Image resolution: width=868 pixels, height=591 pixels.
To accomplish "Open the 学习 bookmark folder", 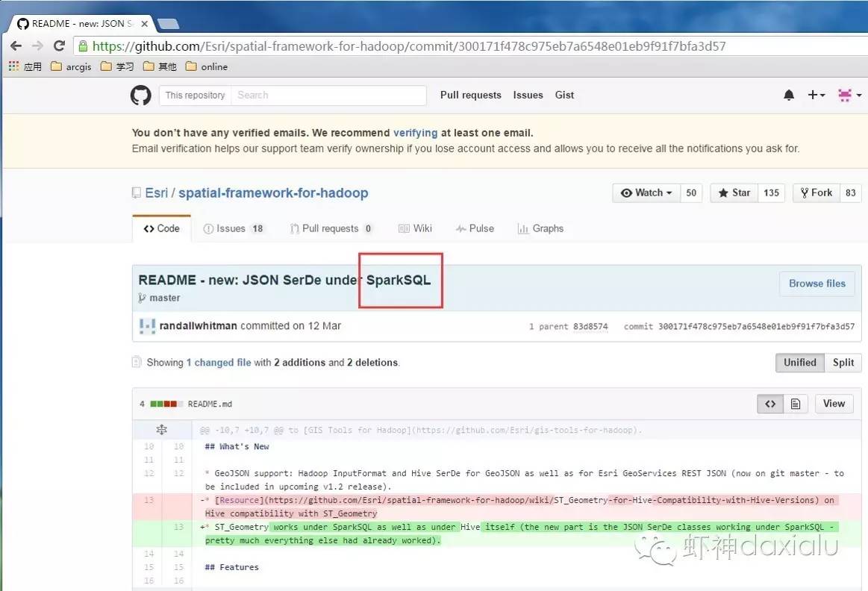I will 117,66.
